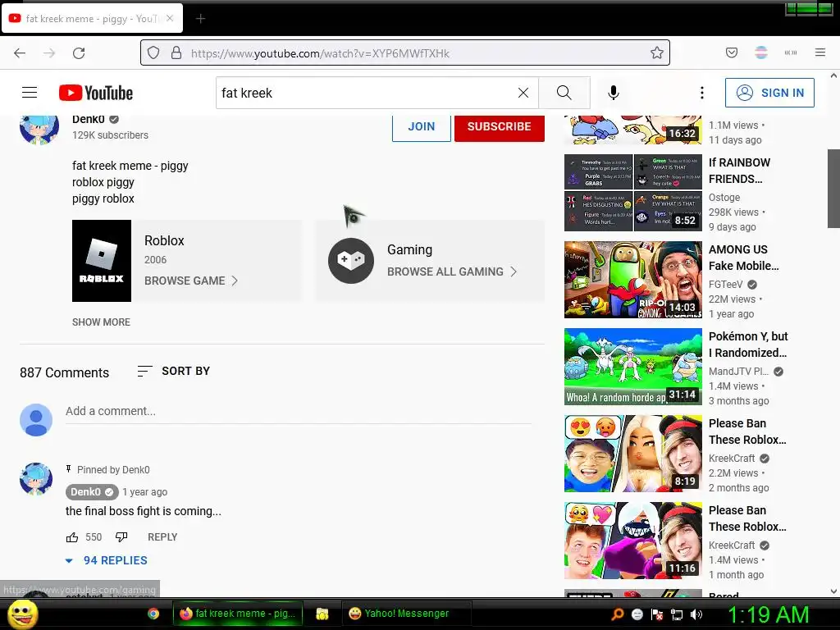Open the tracking protection shield icon
Viewport: 840px width, 630px height.
(x=153, y=52)
